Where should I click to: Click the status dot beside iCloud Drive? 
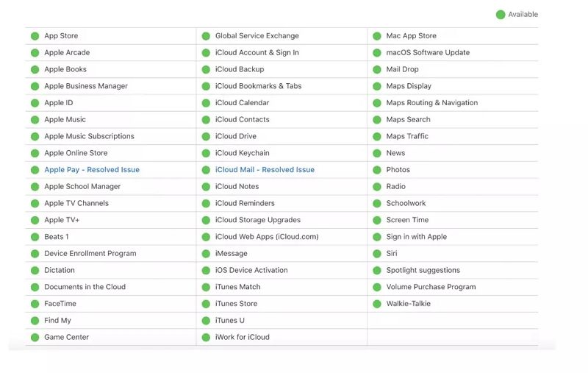pos(206,137)
